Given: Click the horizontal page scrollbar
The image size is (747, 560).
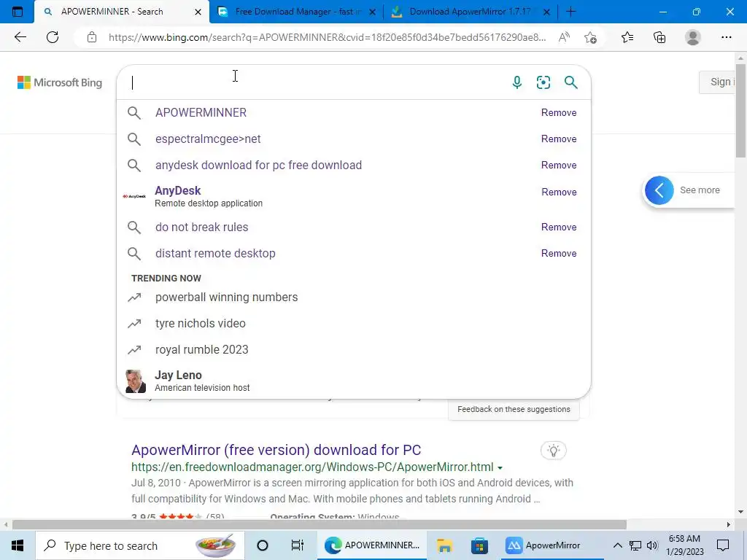Looking at the screenshot, I should point(320,525).
